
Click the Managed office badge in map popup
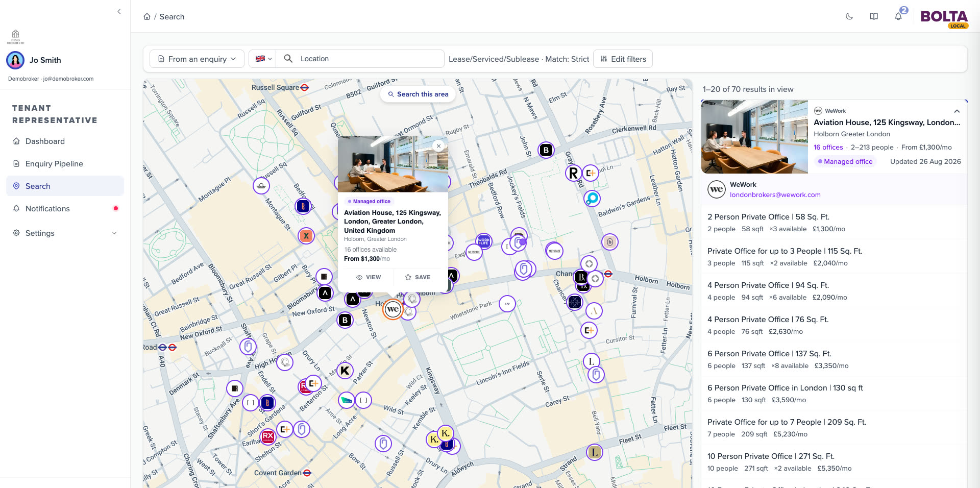click(369, 202)
